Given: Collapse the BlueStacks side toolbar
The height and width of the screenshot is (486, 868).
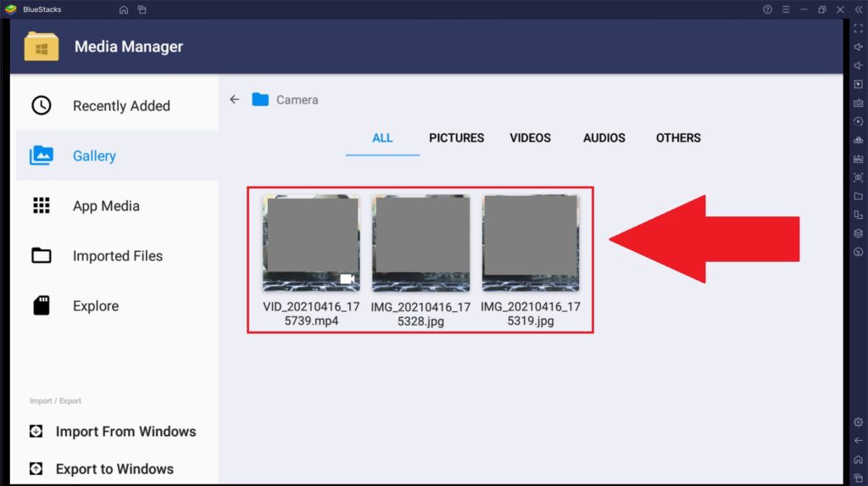Looking at the screenshot, I should click(858, 9).
